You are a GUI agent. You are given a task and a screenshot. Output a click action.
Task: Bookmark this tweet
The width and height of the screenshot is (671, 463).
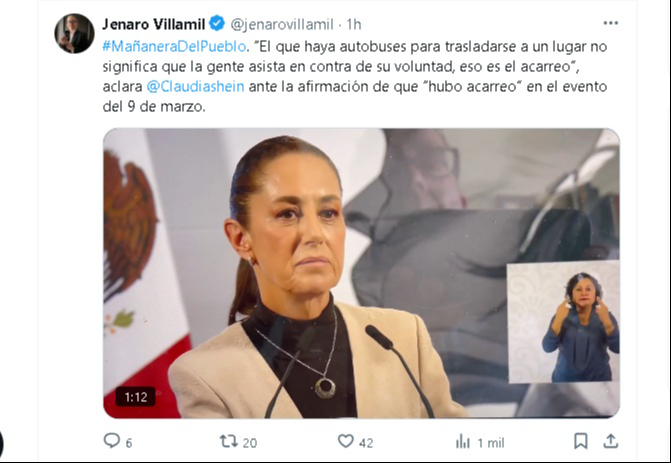pyautogui.click(x=580, y=441)
